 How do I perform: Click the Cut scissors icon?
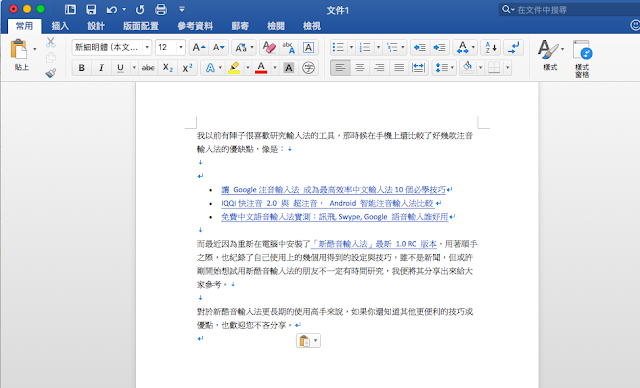click(x=51, y=42)
